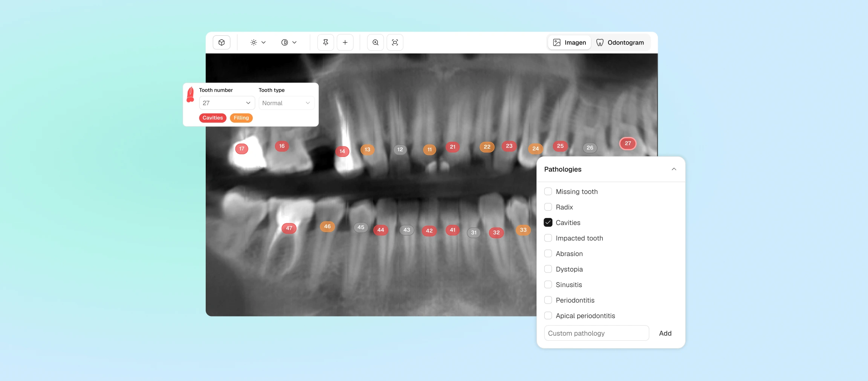Select tooth marker 27 on radiograph
The width and height of the screenshot is (868, 381).
click(x=627, y=143)
